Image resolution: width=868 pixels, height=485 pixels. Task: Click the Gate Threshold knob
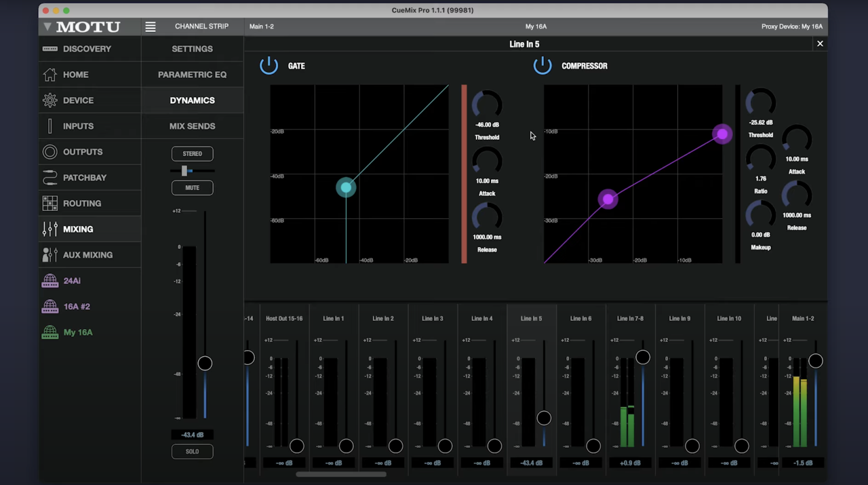pyautogui.click(x=487, y=105)
